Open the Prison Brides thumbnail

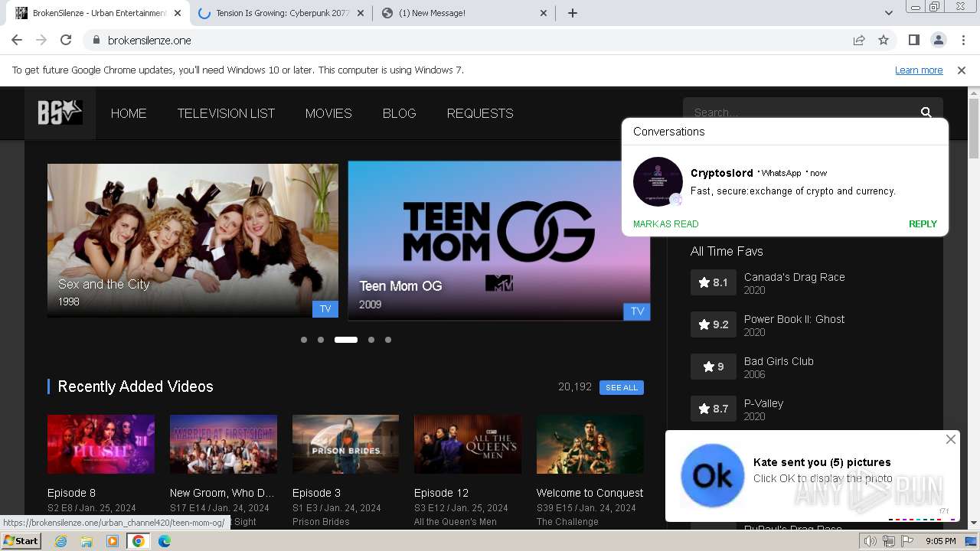[345, 445]
